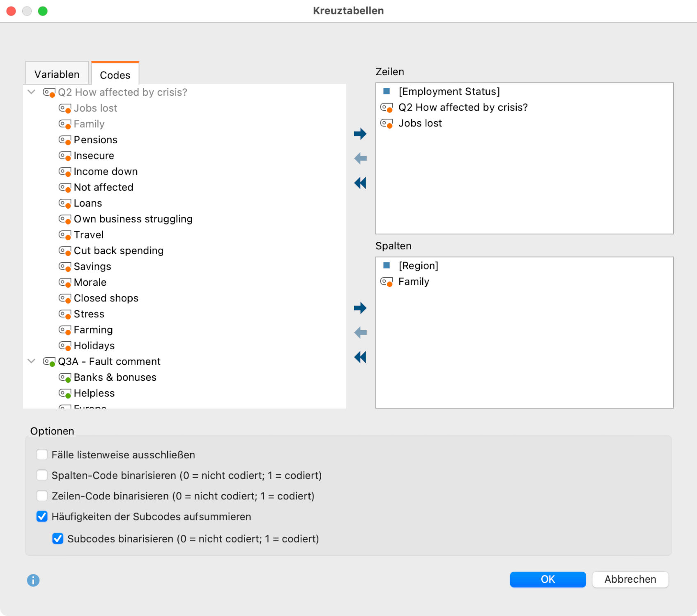Toggle Spalten-Code binarisieren checkbox
The width and height of the screenshot is (697, 616).
click(x=42, y=475)
